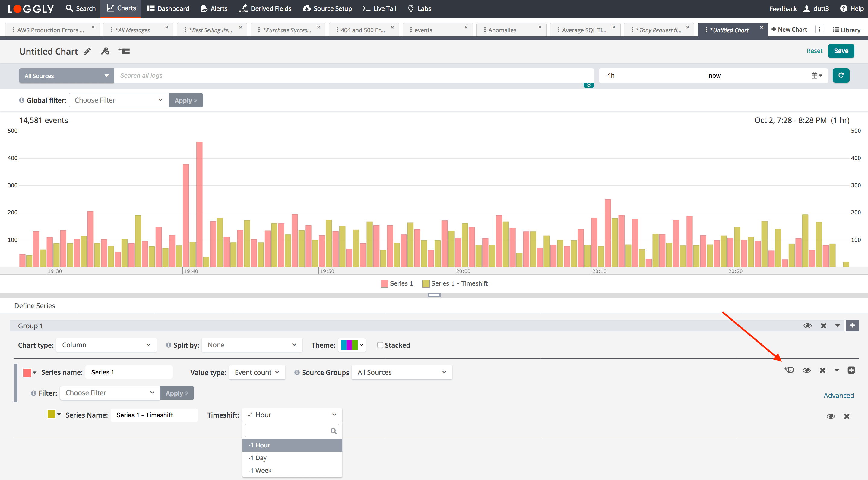Toggle Group 1 visibility eye icon

pyautogui.click(x=807, y=325)
